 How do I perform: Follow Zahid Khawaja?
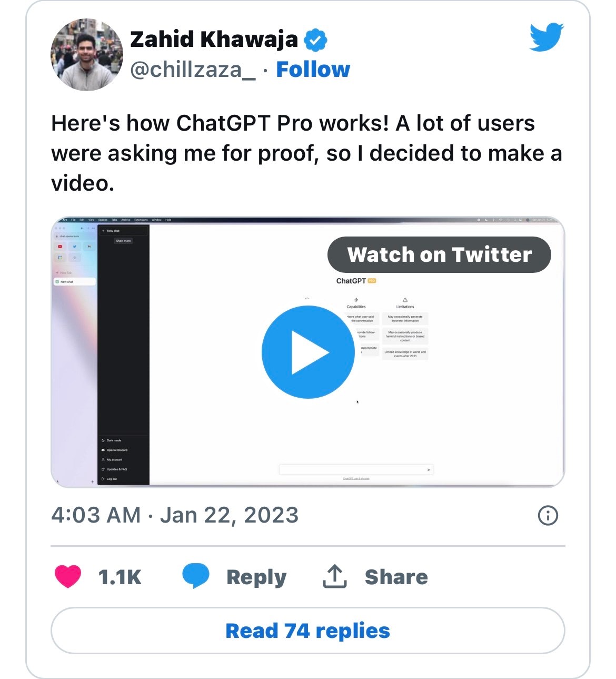click(x=313, y=70)
